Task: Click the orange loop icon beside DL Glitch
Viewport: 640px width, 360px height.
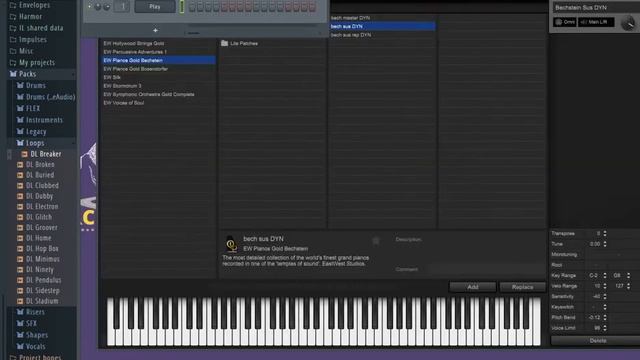Action: pos(20,217)
